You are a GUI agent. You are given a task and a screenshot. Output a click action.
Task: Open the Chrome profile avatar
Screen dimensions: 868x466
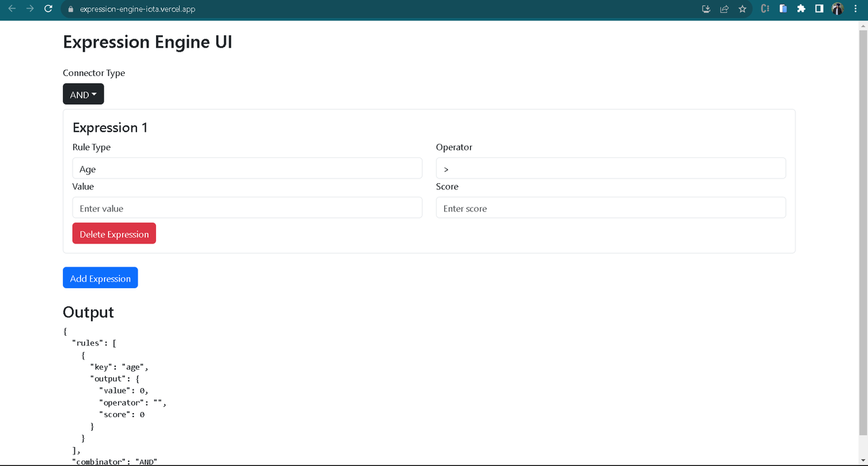tap(837, 9)
